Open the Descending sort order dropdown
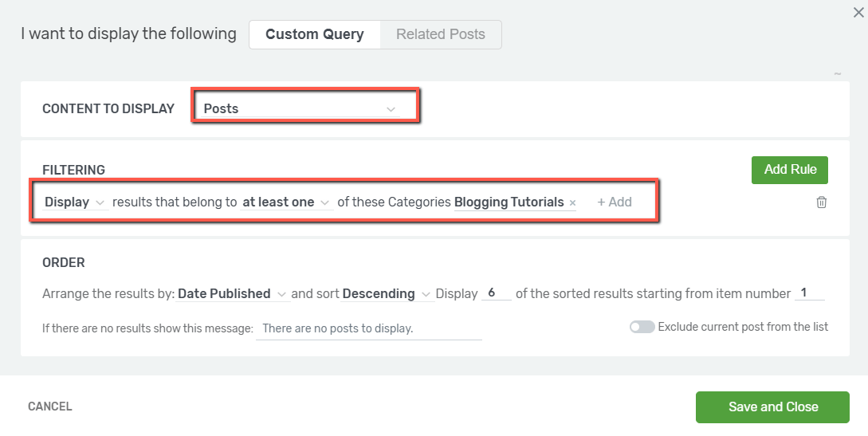 coord(387,294)
